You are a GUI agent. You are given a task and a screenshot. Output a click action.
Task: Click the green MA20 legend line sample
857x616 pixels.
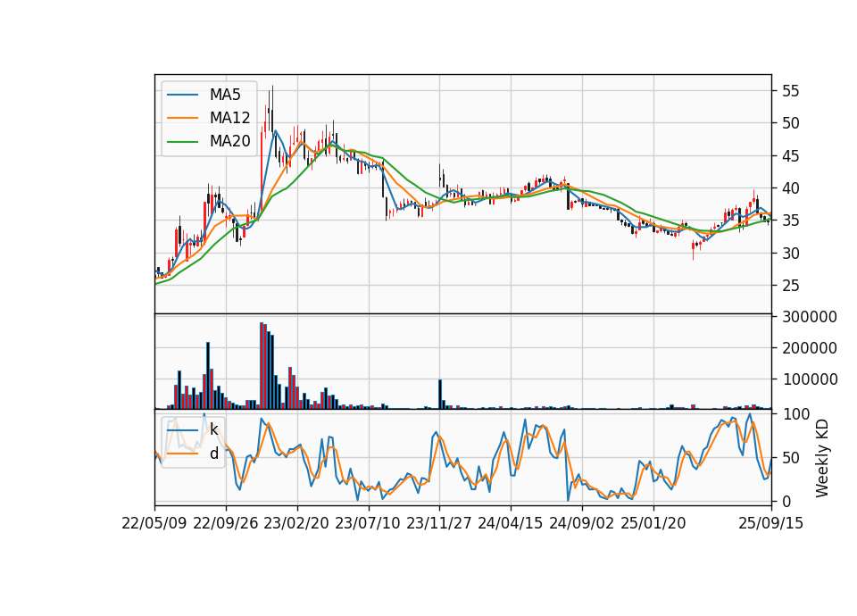[182, 141]
